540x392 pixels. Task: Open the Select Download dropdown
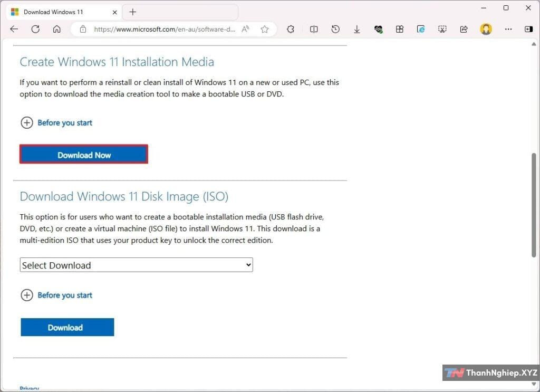[x=137, y=265]
